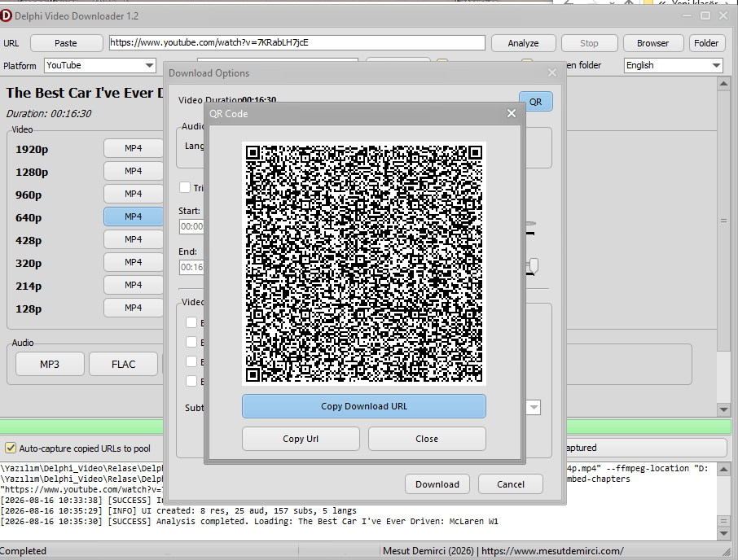Open the Platform dropdown showing YouTube

[99, 65]
